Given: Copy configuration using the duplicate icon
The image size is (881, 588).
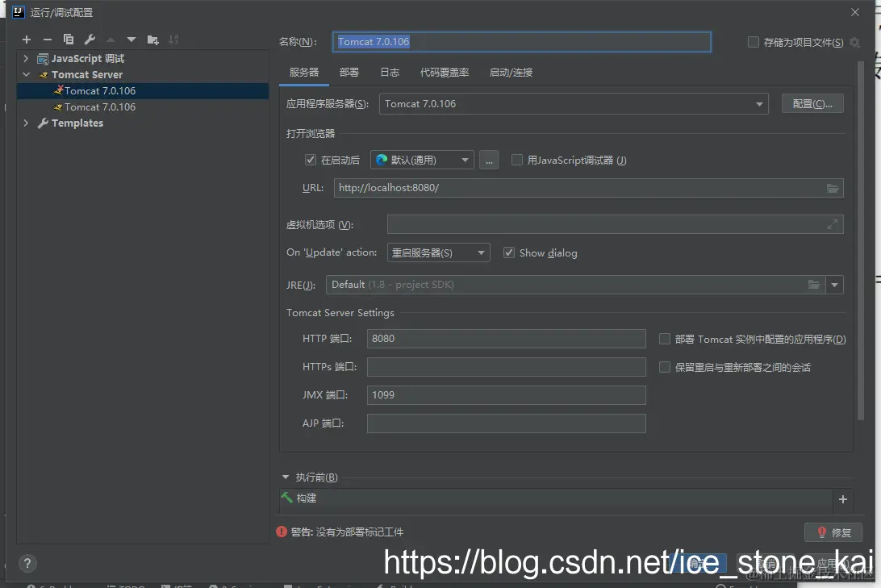Looking at the screenshot, I should (68, 40).
